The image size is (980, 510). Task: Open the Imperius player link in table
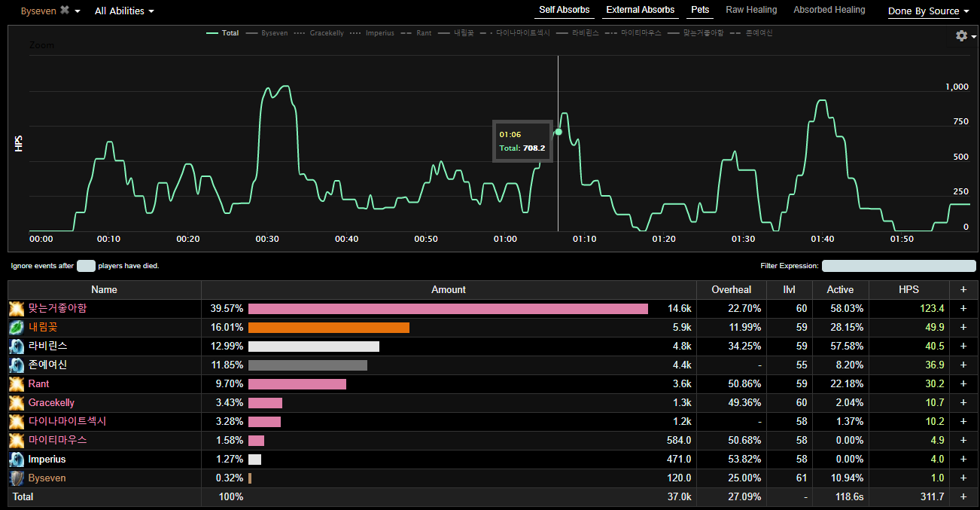47,460
